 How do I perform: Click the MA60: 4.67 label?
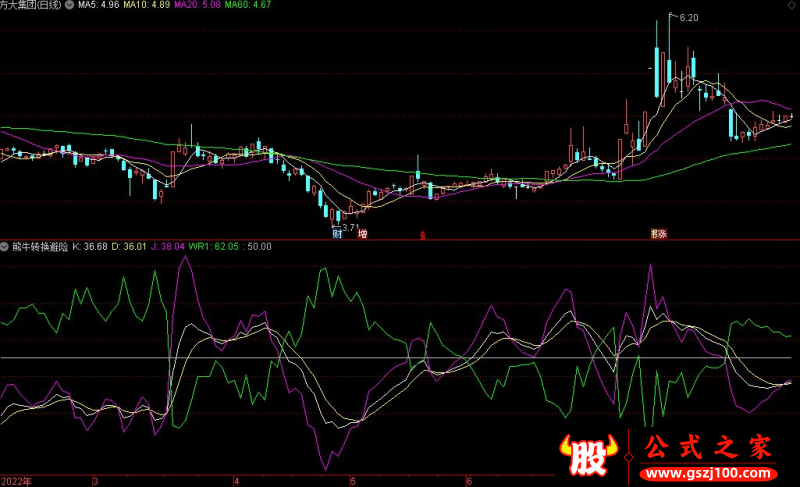248,5
